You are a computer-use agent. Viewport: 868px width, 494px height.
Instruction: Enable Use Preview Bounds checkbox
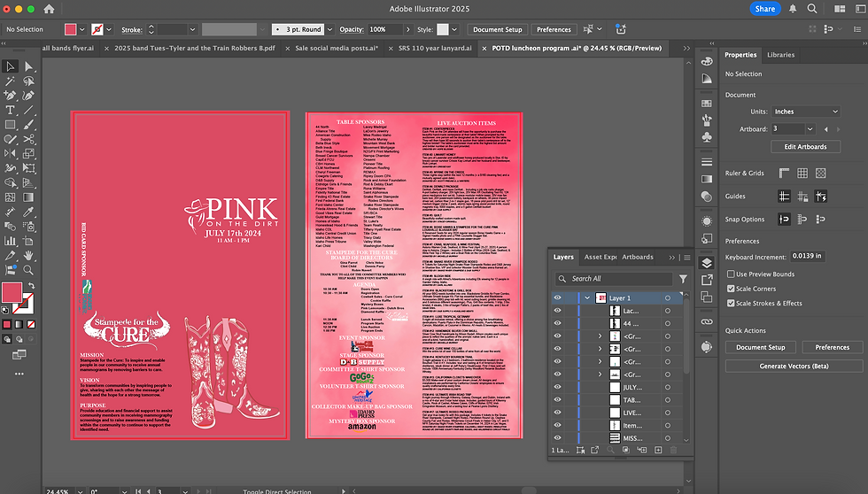pos(731,274)
